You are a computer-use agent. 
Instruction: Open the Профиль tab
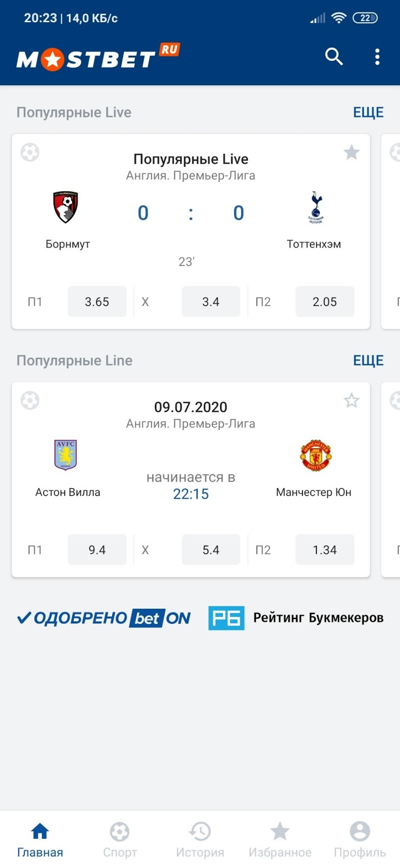tap(360, 839)
